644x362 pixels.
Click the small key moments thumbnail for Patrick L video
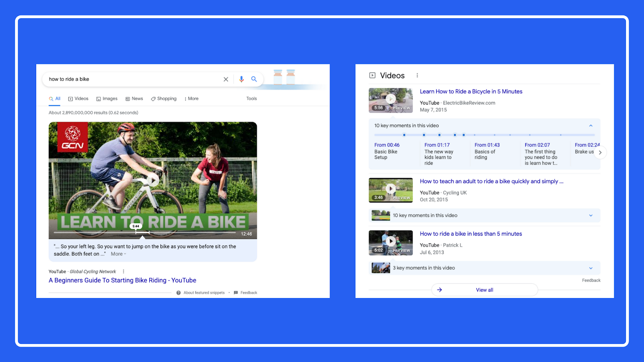pyautogui.click(x=381, y=268)
